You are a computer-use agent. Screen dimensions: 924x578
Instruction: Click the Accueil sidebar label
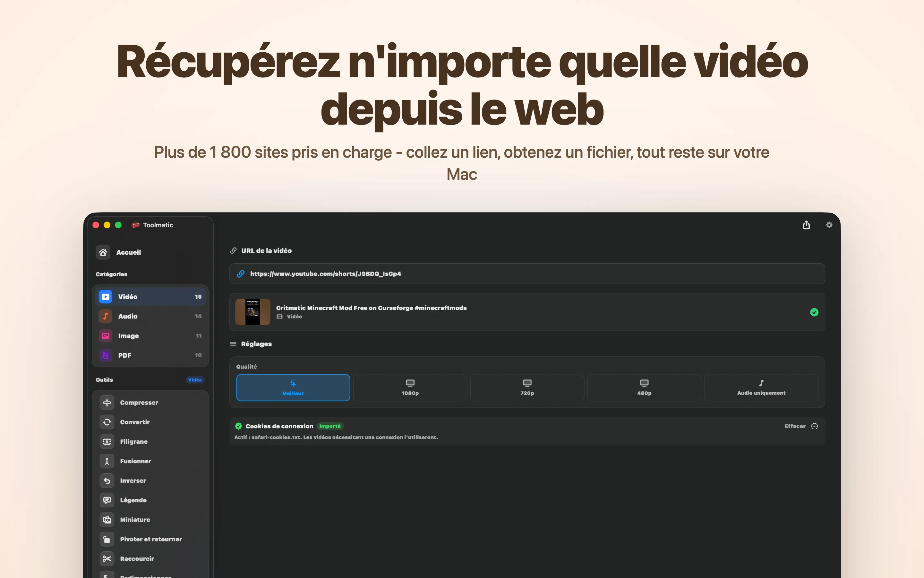[129, 252]
